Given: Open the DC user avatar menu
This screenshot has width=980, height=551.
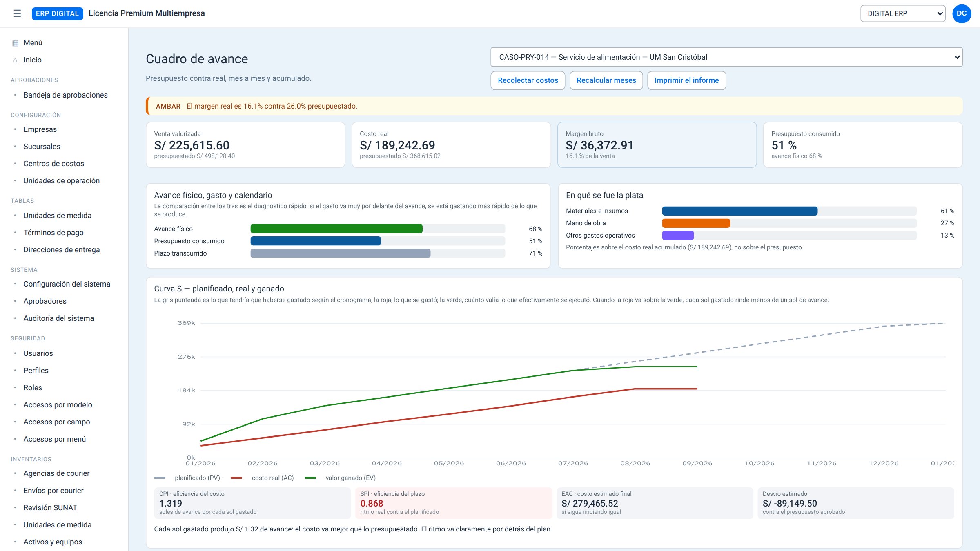Looking at the screenshot, I should click(x=962, y=13).
